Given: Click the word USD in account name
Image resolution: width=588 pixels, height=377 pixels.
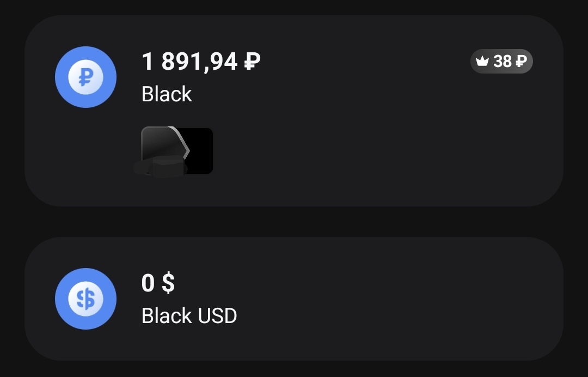Looking at the screenshot, I should (217, 315).
